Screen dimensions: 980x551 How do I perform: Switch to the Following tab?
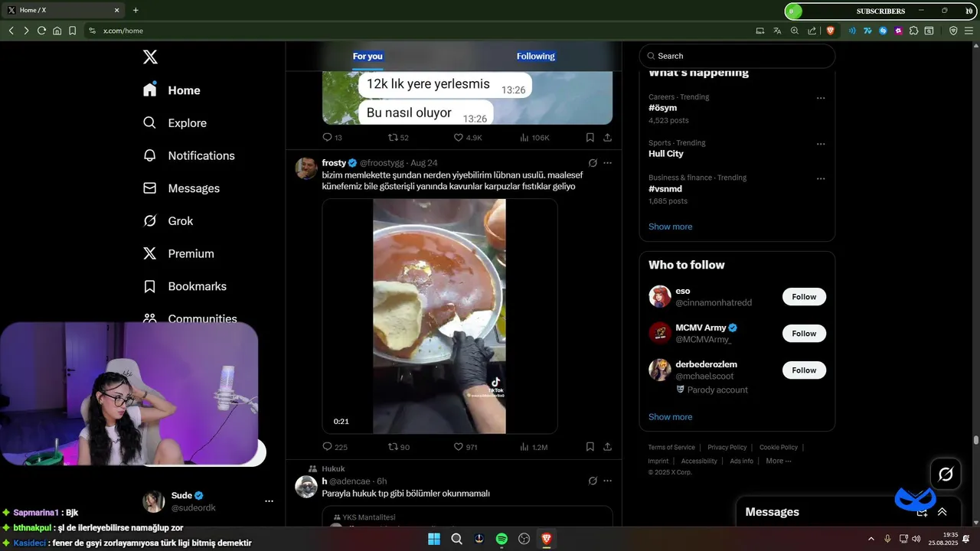tap(536, 56)
